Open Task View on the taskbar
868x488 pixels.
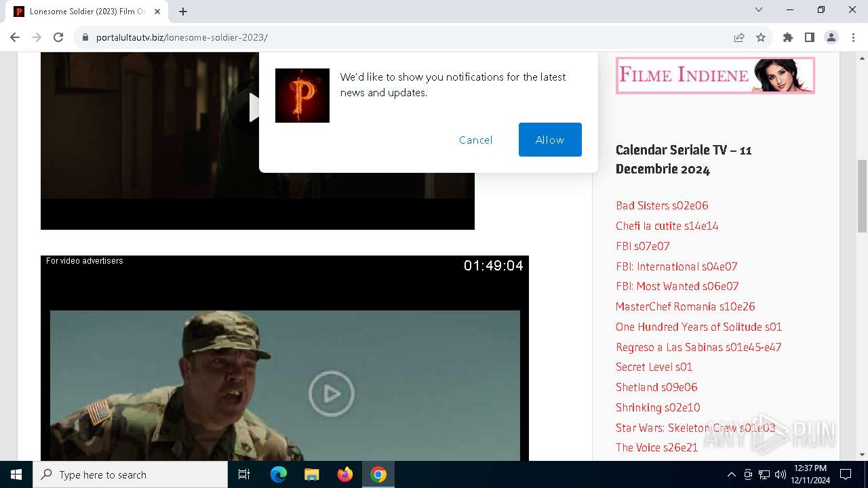tap(244, 474)
